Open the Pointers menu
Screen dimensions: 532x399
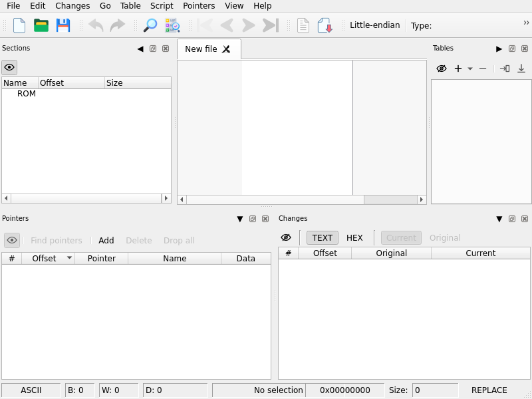199,6
